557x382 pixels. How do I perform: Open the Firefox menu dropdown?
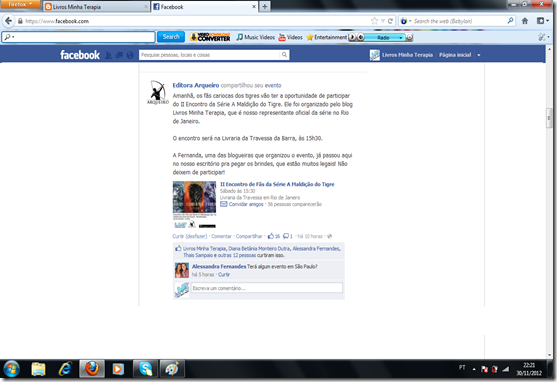click(20, 4)
